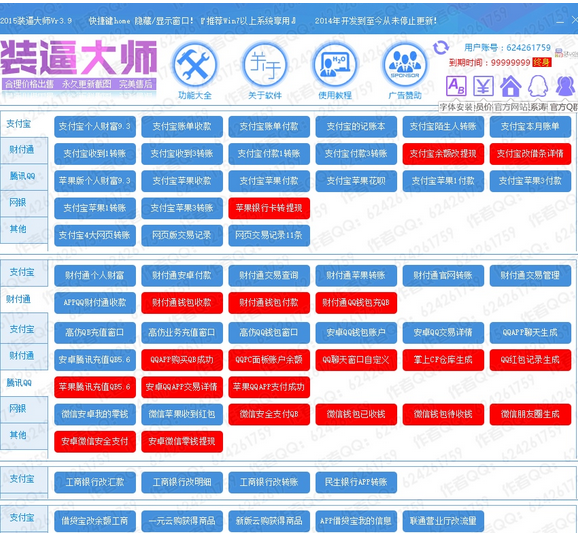
Task: Click 支付宝苹果花呗 button
Action: [356, 181]
